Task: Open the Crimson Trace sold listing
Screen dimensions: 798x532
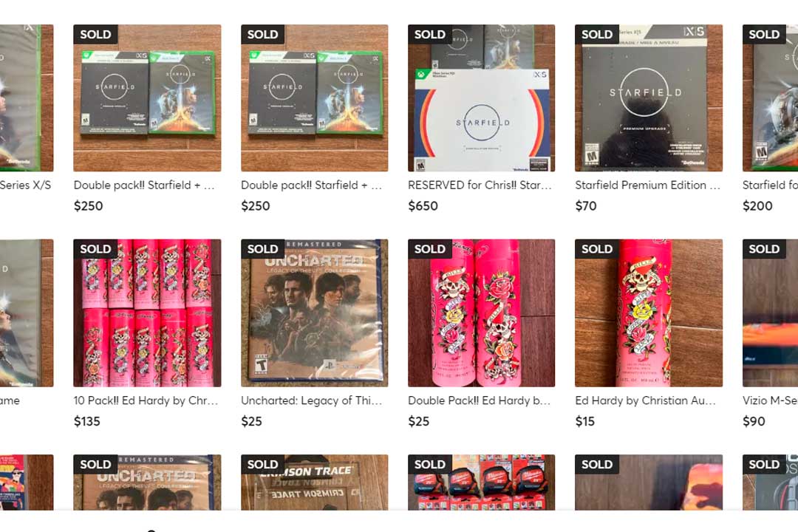Action: coord(315,482)
